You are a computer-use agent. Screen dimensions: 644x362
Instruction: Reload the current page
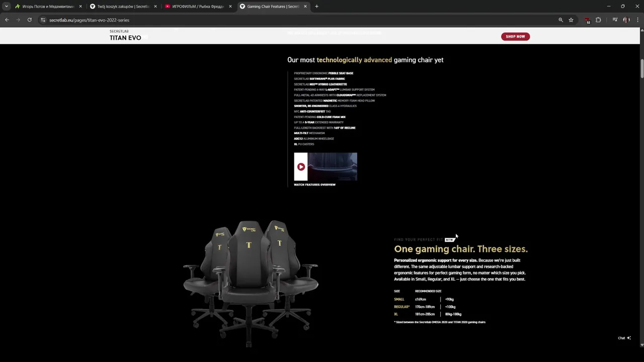pyautogui.click(x=30, y=20)
